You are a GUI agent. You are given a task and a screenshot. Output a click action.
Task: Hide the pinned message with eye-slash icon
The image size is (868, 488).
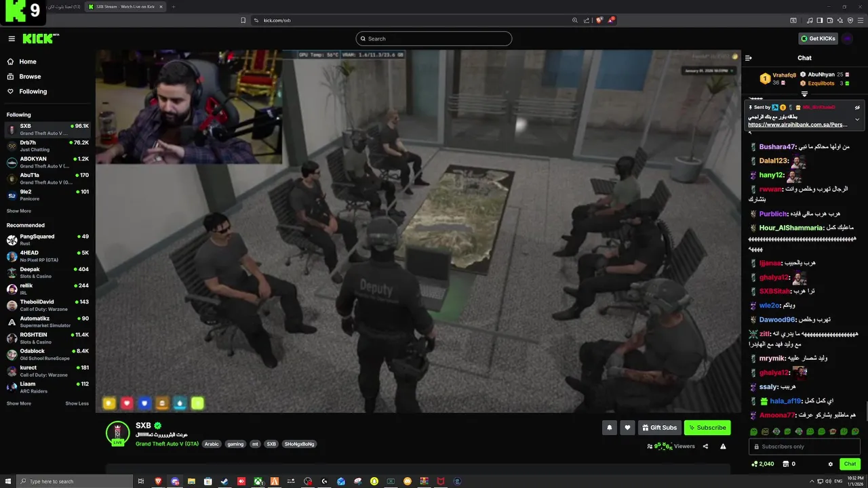click(857, 107)
